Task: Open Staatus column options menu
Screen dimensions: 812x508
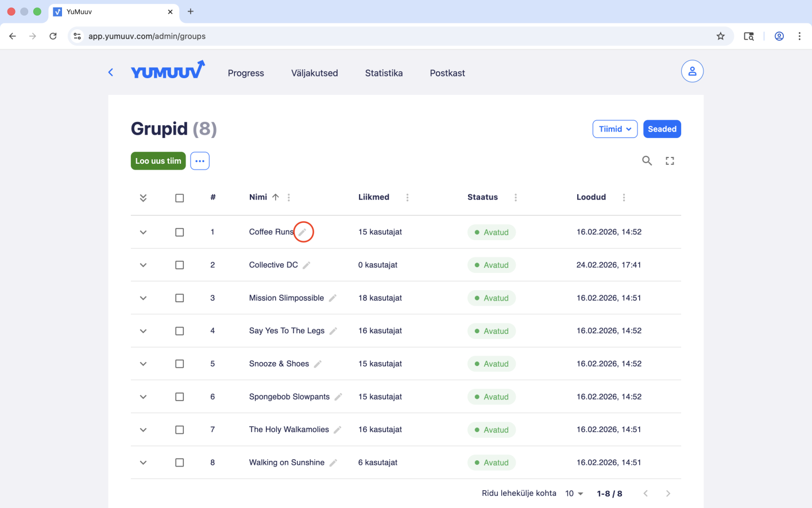Action: [x=515, y=198]
